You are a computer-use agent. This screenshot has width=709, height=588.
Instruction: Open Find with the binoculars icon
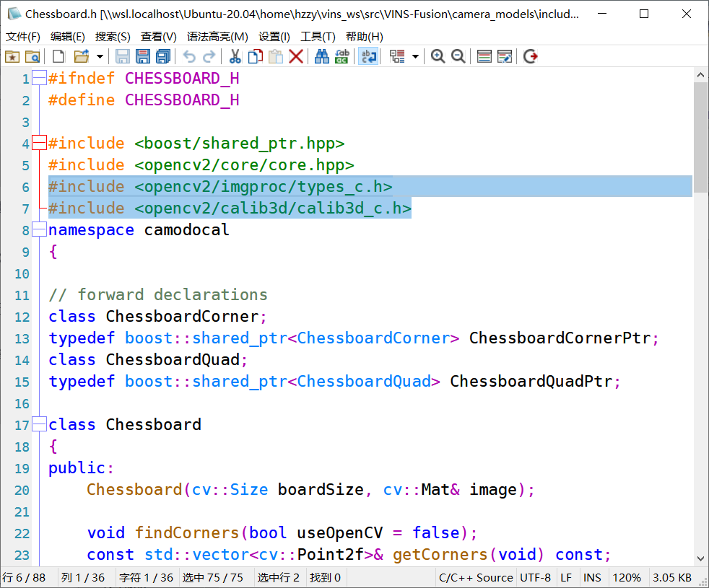click(322, 56)
